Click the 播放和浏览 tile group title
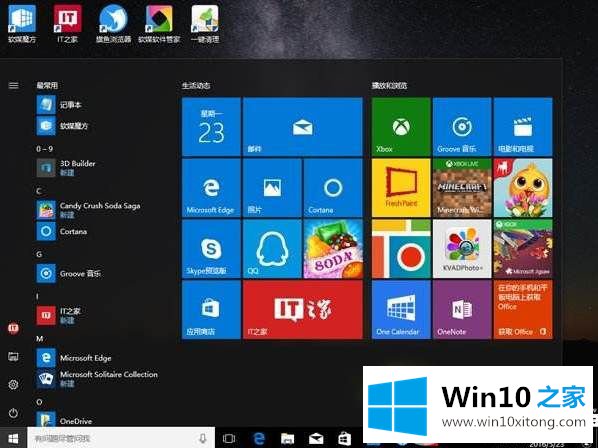Screen dimensions: 598x448 [389, 85]
